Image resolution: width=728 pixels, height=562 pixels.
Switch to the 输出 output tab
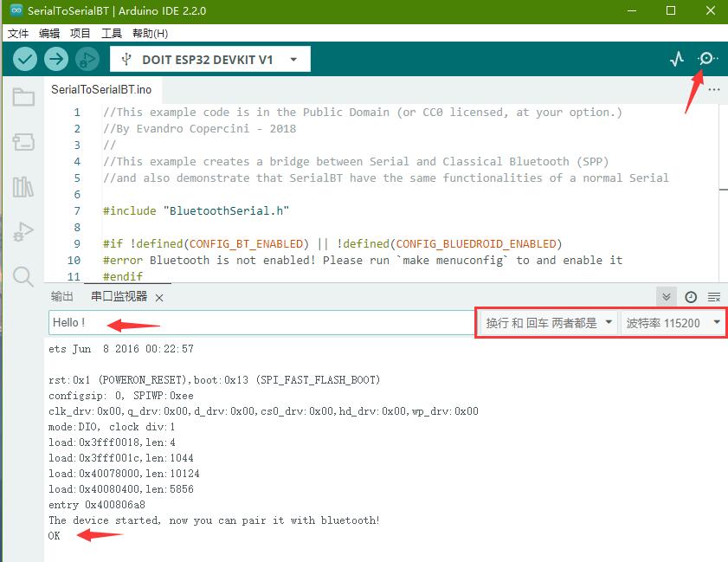coord(61,296)
